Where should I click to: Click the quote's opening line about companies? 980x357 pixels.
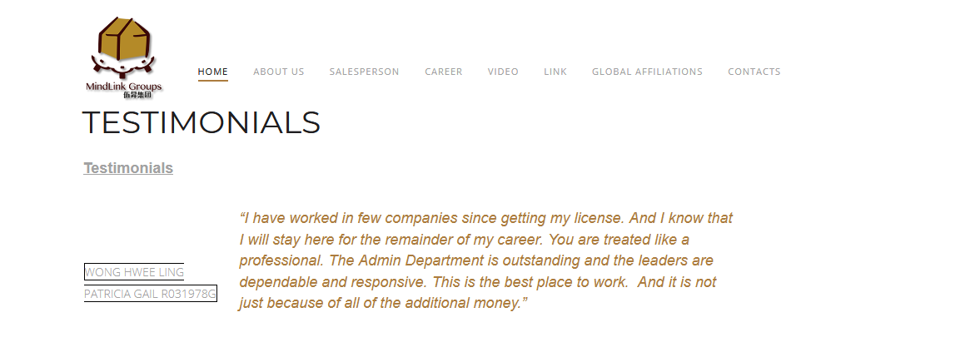[486, 218]
